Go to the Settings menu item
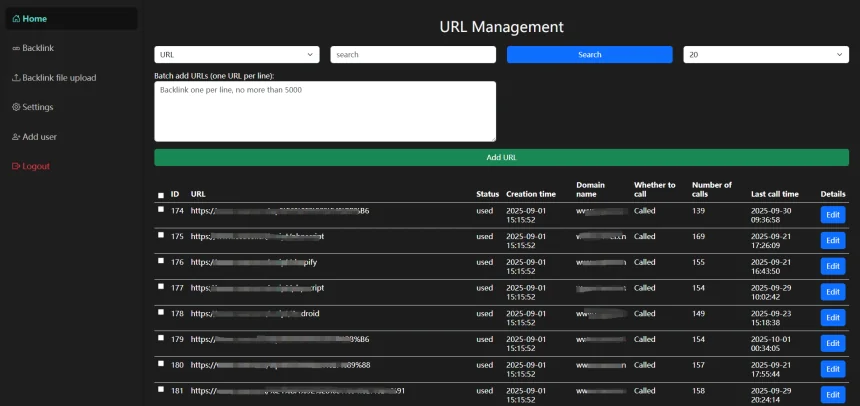Screen dimensions: 860x406 coord(37,107)
